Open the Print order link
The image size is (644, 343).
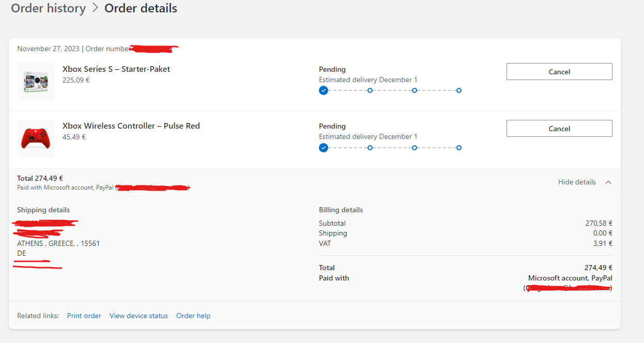tap(84, 316)
